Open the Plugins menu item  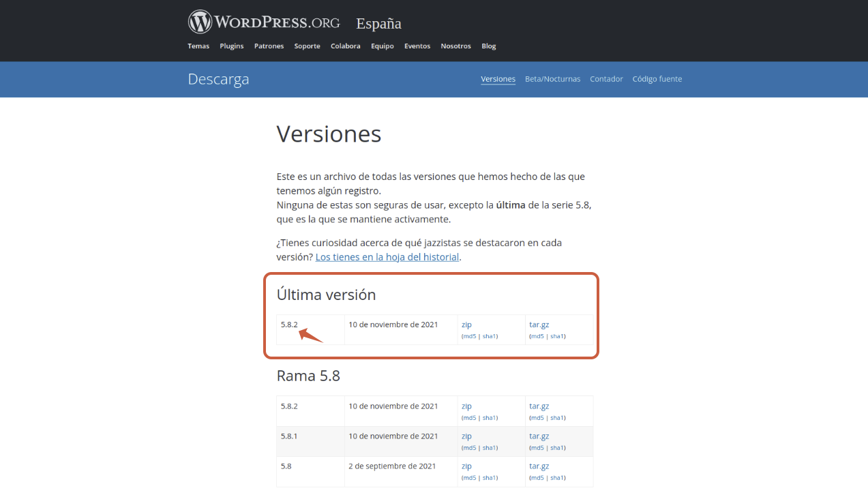click(232, 46)
